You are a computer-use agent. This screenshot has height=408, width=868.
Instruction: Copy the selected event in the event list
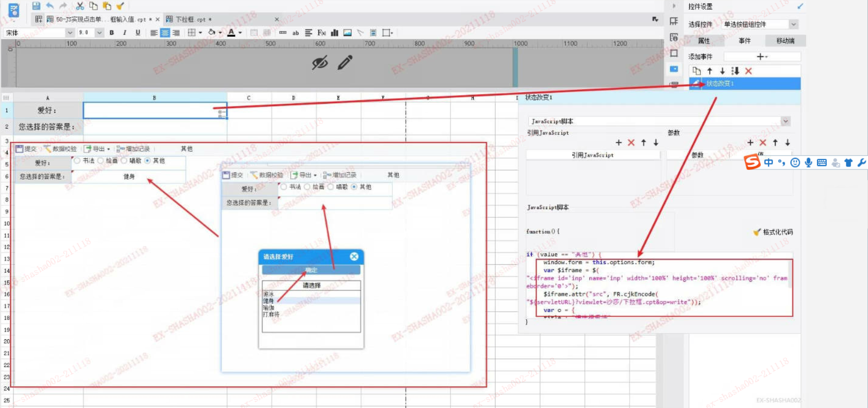coord(697,71)
